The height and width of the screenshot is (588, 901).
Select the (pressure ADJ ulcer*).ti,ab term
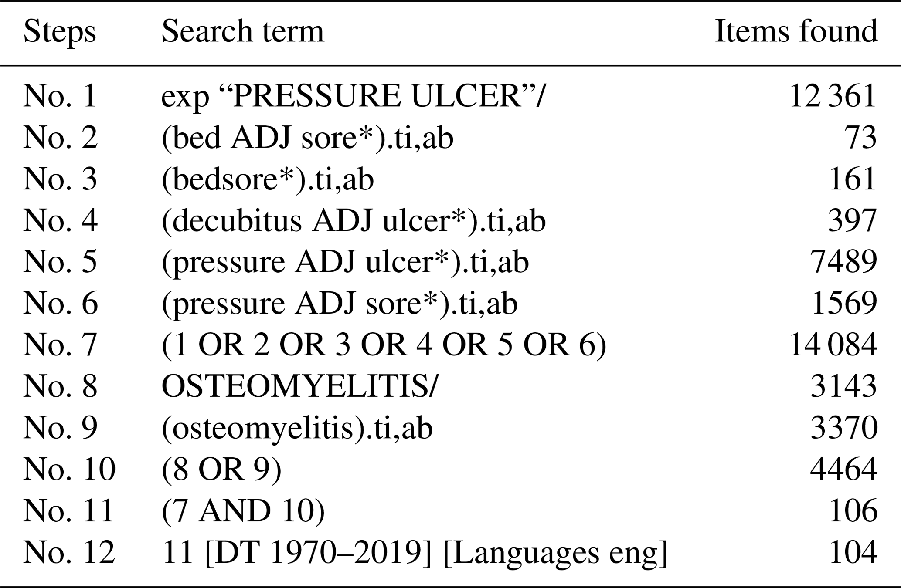coord(345,262)
